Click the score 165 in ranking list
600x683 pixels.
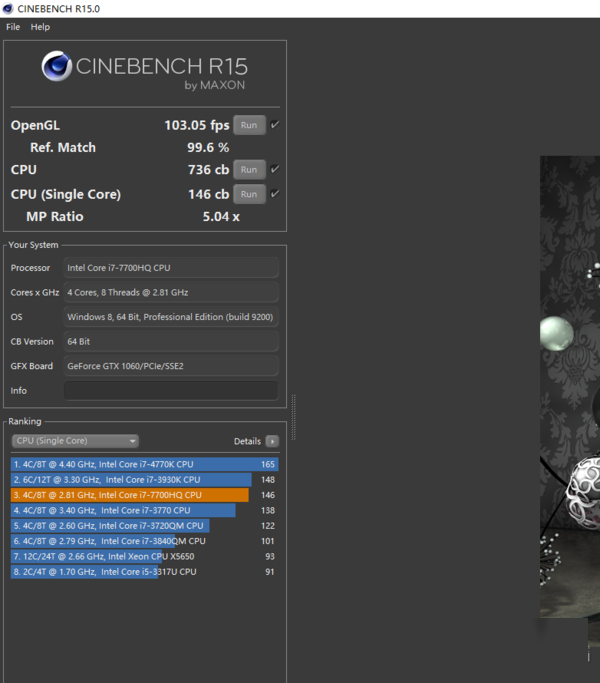click(x=268, y=464)
